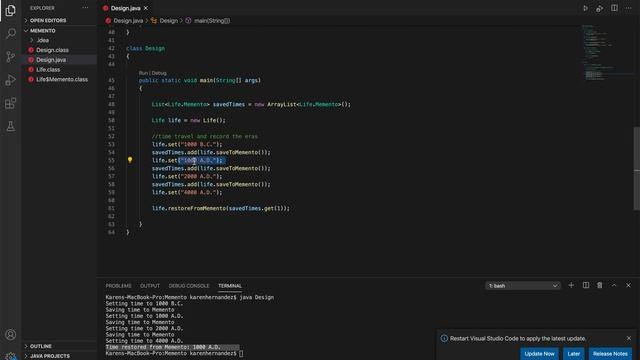
Task: Switch to the Design.java editor tab
Action: click(x=125, y=8)
